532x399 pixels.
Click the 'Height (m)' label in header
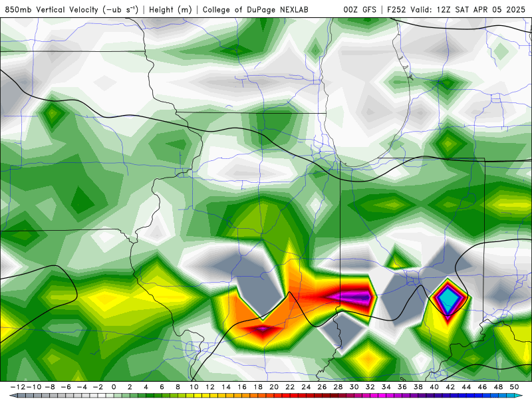pyautogui.click(x=170, y=10)
